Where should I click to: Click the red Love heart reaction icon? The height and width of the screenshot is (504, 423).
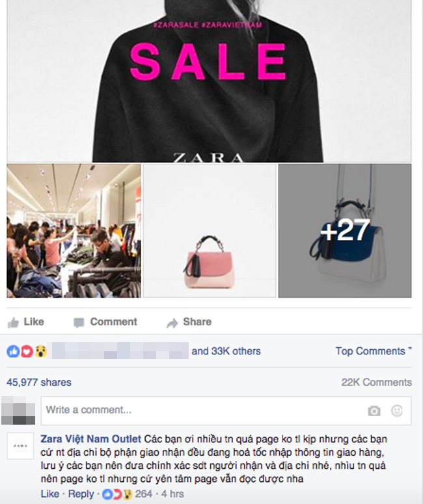[27, 351]
